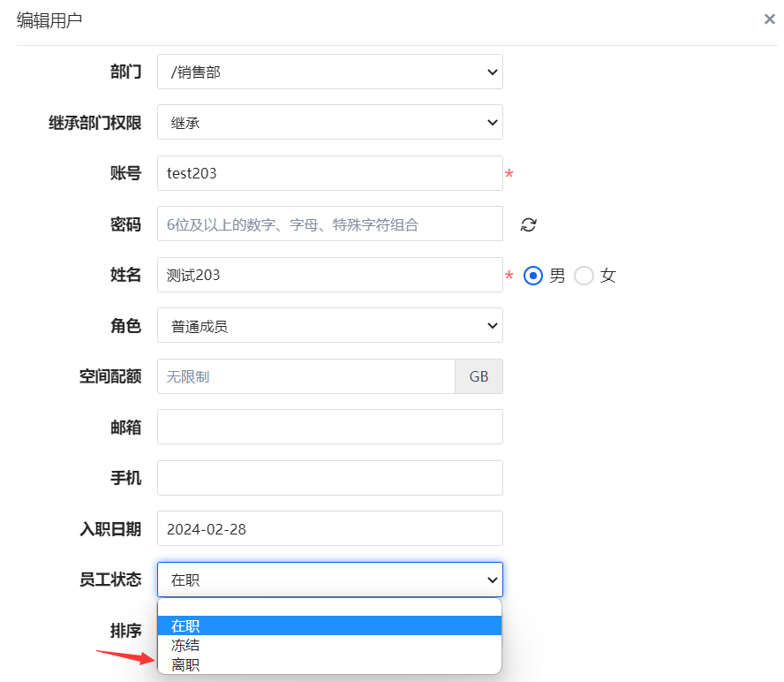
Task: Click the 姓名 field containing 测试203
Action: tap(329, 276)
